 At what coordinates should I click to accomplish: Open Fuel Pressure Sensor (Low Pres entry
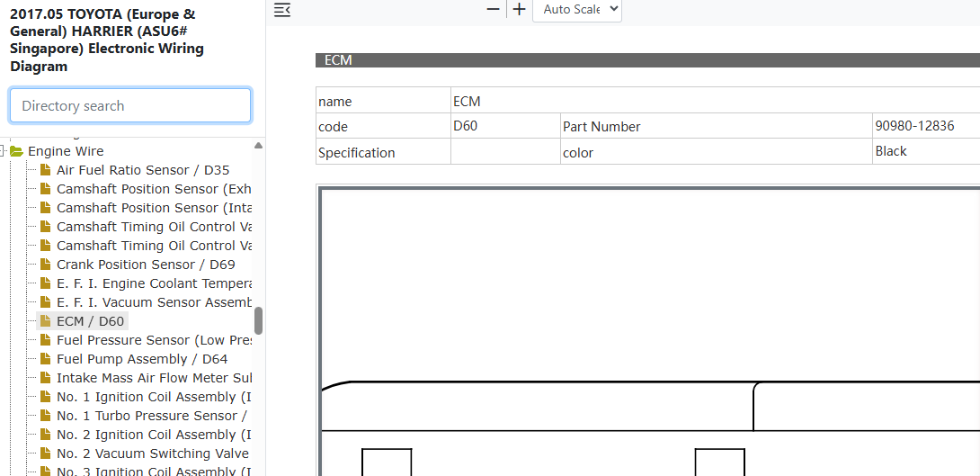[154, 340]
